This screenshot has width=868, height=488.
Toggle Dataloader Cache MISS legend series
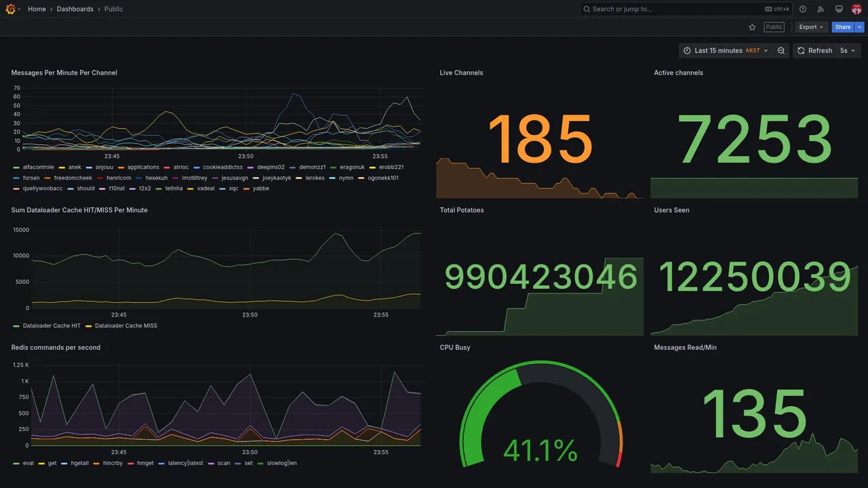click(x=121, y=326)
